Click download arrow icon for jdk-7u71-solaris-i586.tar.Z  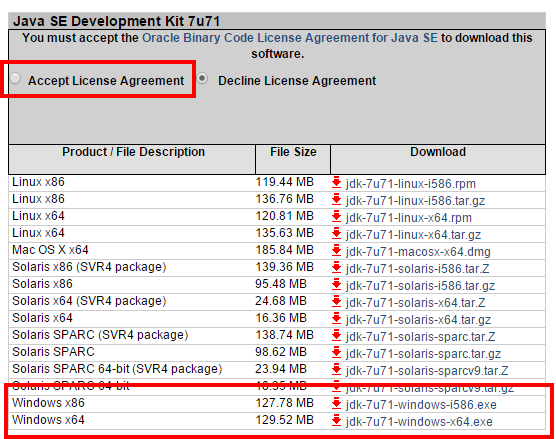click(336, 268)
